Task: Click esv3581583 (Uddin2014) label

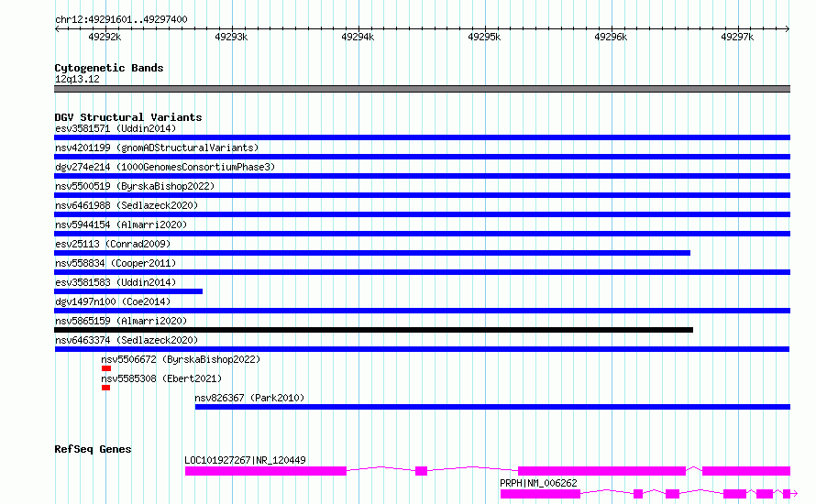Action: [x=116, y=282]
